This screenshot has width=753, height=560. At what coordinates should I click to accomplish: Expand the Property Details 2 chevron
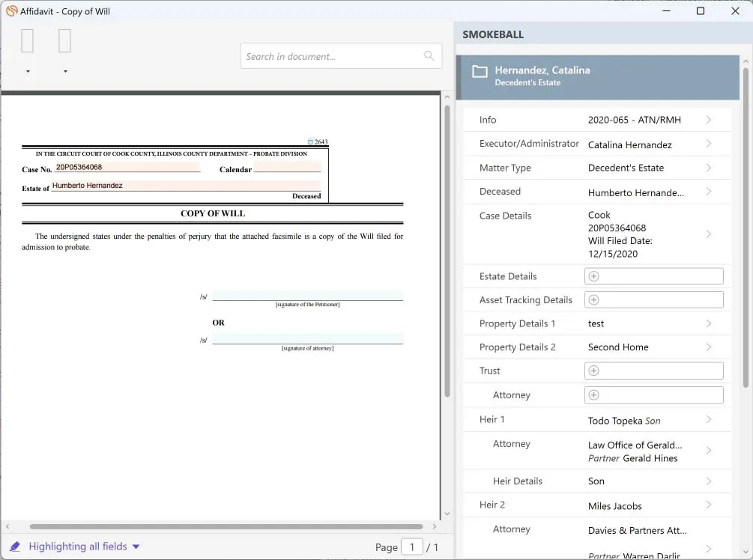[708, 347]
